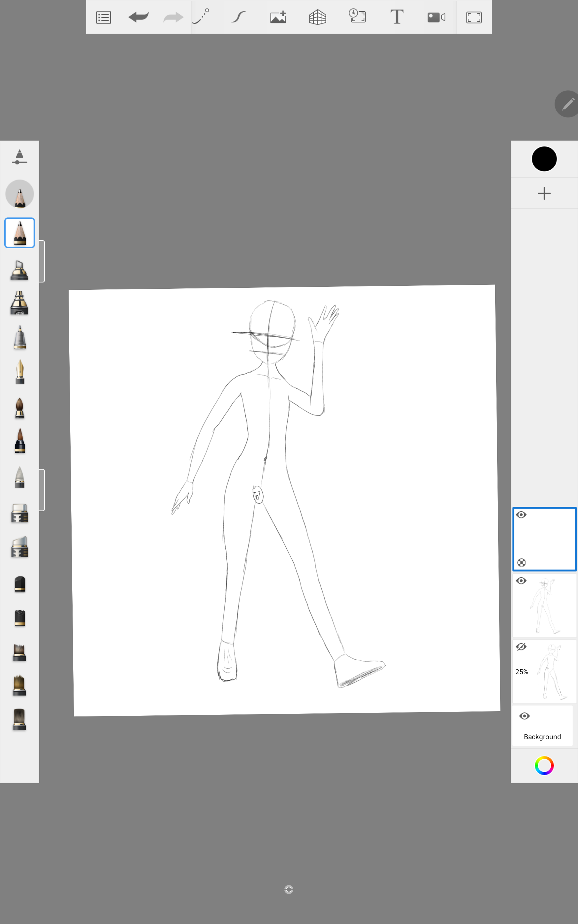Select the pointed brush with black ferrule

point(19,441)
